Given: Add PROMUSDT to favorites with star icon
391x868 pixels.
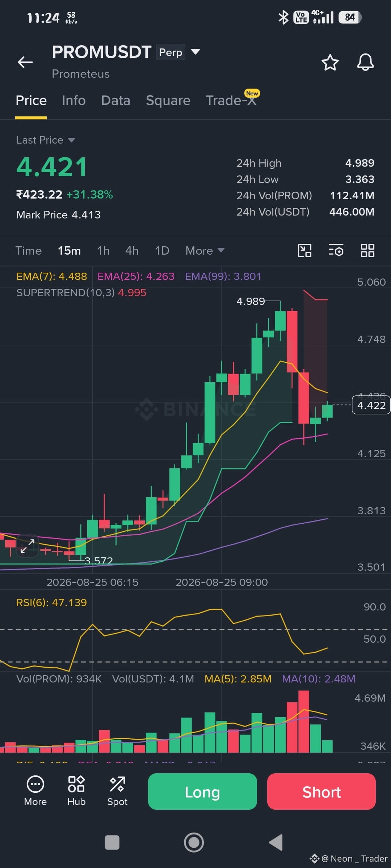Looking at the screenshot, I should 330,63.
